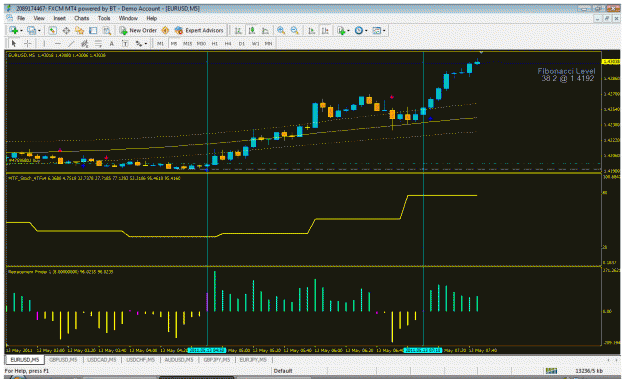This screenshot has height=379, width=625.
Task: Select the Trendline drawing tool
Action: coord(71,43)
